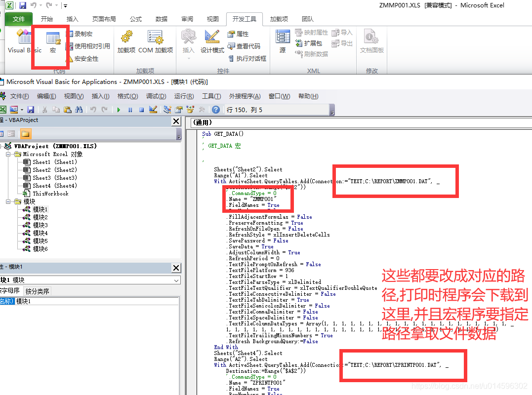Open VBA 运行(R) run menu
The width and height of the screenshot is (532, 395).
pos(184,96)
